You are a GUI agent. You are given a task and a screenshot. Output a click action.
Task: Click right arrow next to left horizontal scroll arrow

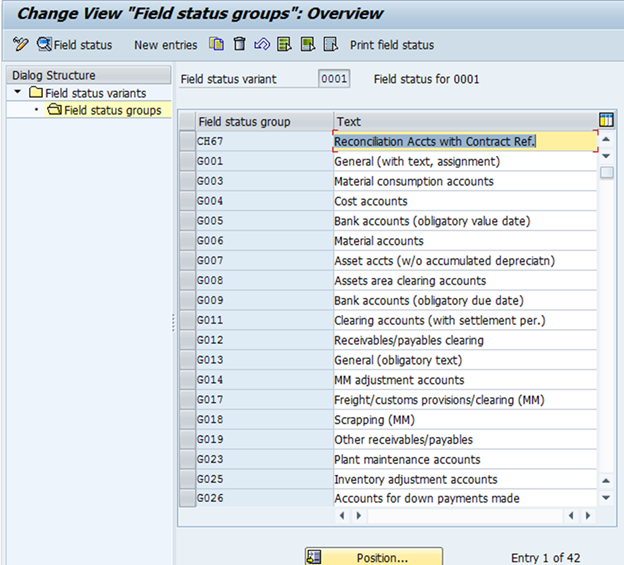coord(359,516)
